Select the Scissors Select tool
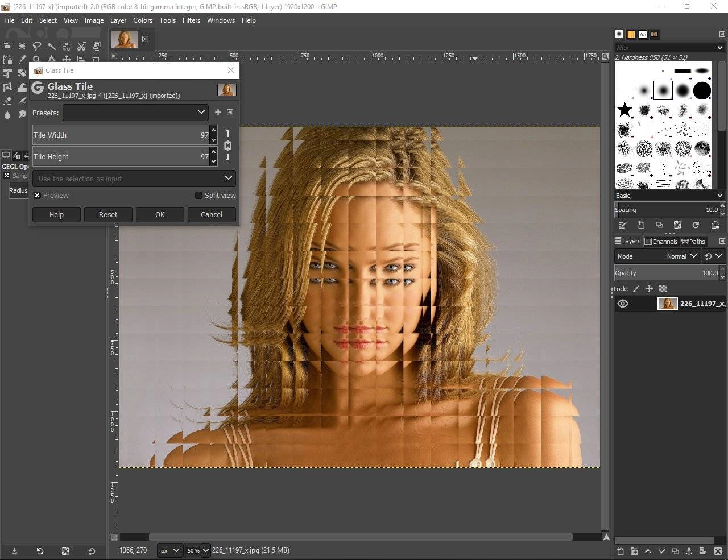 (x=81, y=46)
